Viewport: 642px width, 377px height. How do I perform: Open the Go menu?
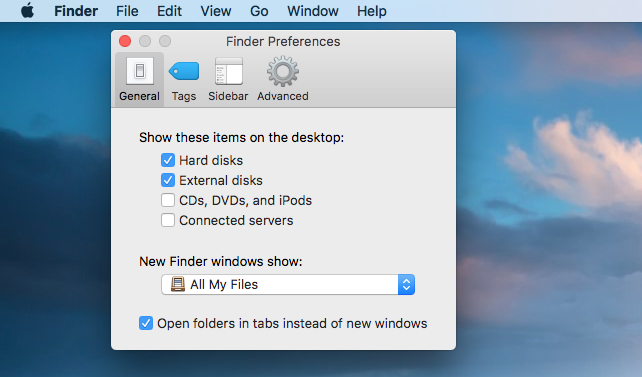click(259, 11)
